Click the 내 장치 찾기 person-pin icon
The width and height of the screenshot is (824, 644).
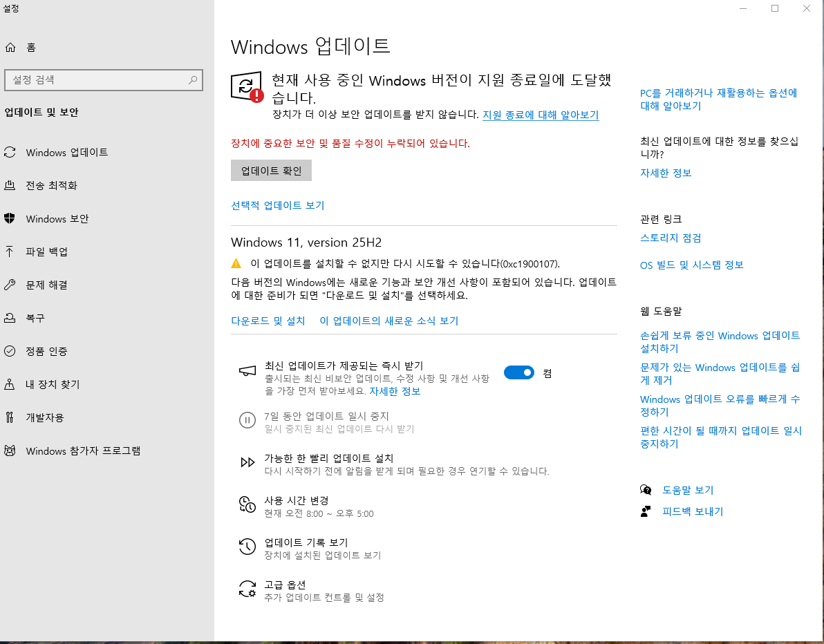(10, 384)
